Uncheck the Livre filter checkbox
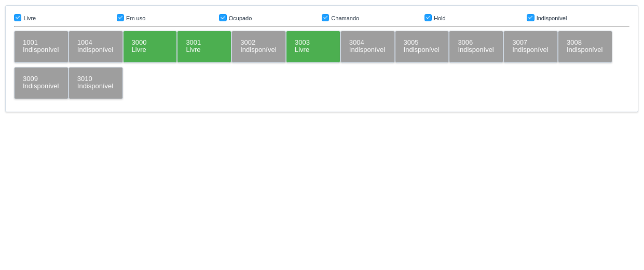The height and width of the screenshot is (270, 644). (x=18, y=18)
